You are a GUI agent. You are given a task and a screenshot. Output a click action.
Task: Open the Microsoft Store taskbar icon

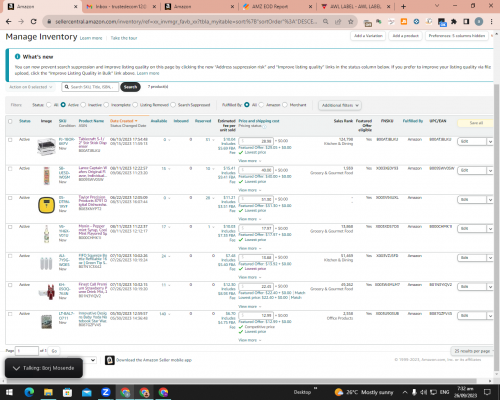(x=67, y=392)
